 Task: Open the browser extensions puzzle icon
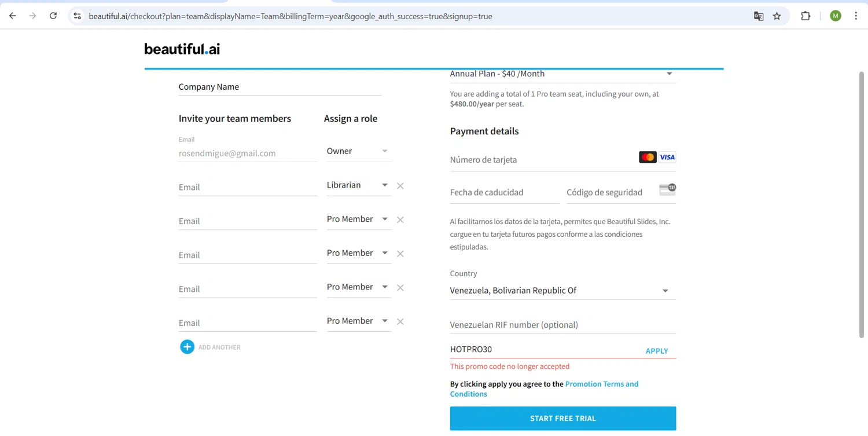pos(806,16)
